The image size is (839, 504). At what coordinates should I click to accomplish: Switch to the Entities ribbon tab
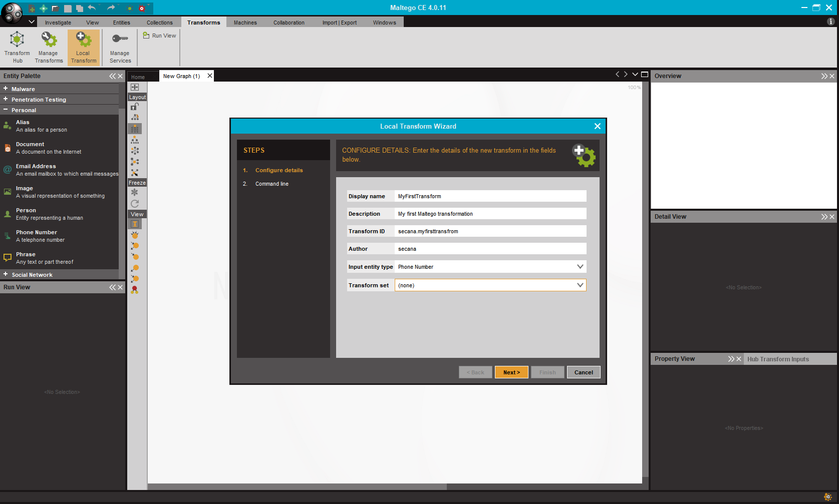(x=122, y=23)
